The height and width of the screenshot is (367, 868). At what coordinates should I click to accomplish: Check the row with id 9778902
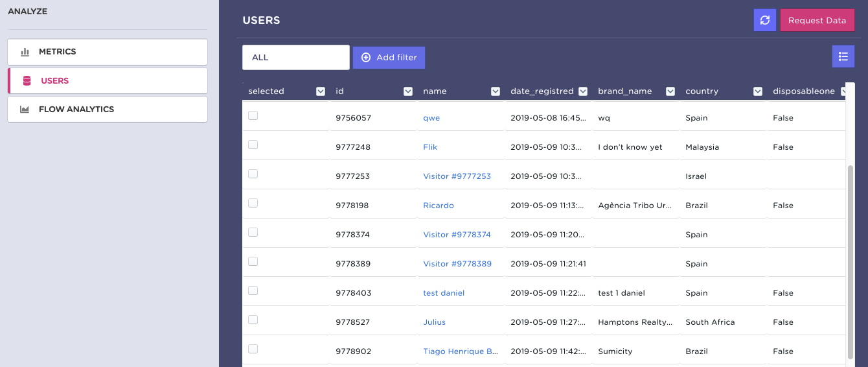click(253, 349)
